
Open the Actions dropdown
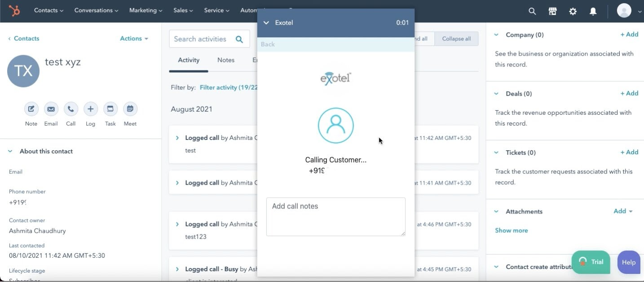134,39
